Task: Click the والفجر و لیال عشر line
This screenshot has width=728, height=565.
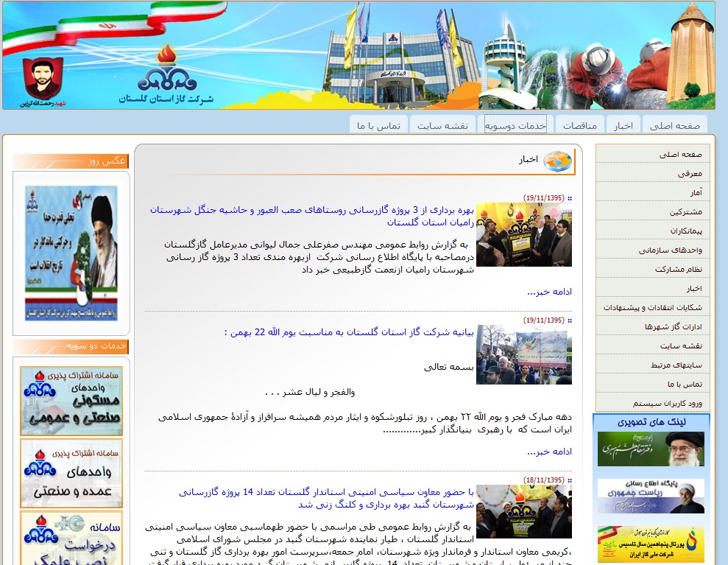Action: [310, 392]
